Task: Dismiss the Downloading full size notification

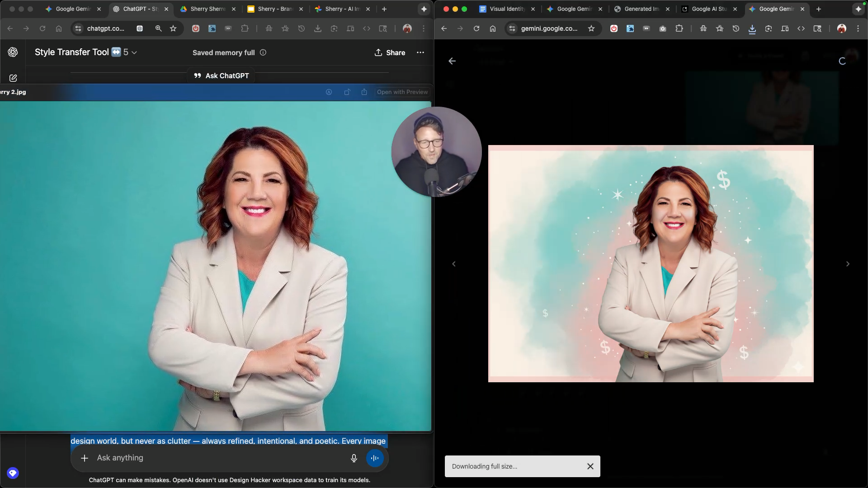Action: pos(590,466)
